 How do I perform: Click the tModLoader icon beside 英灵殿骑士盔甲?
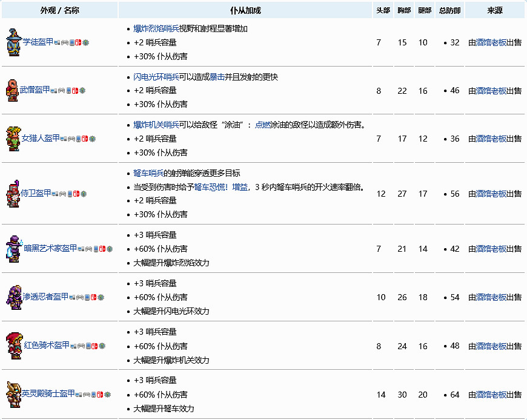click(x=107, y=394)
